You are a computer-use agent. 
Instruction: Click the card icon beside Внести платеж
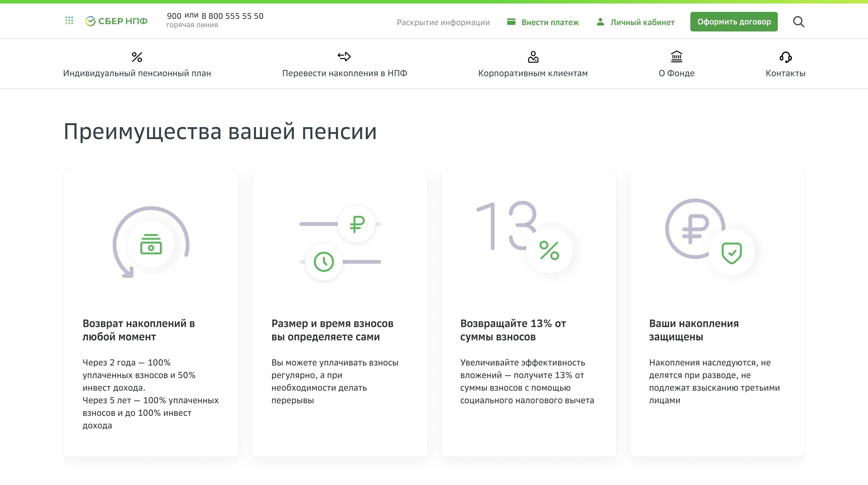(511, 22)
